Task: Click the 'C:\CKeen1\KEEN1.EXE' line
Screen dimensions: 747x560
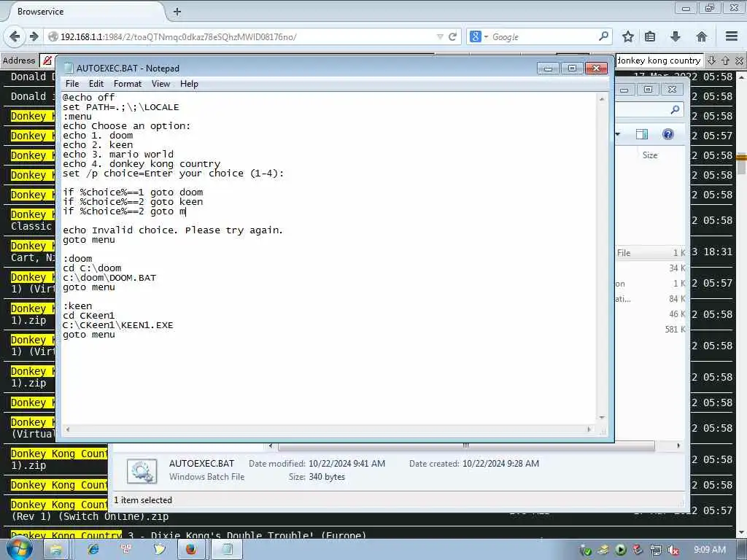Action: (117, 325)
